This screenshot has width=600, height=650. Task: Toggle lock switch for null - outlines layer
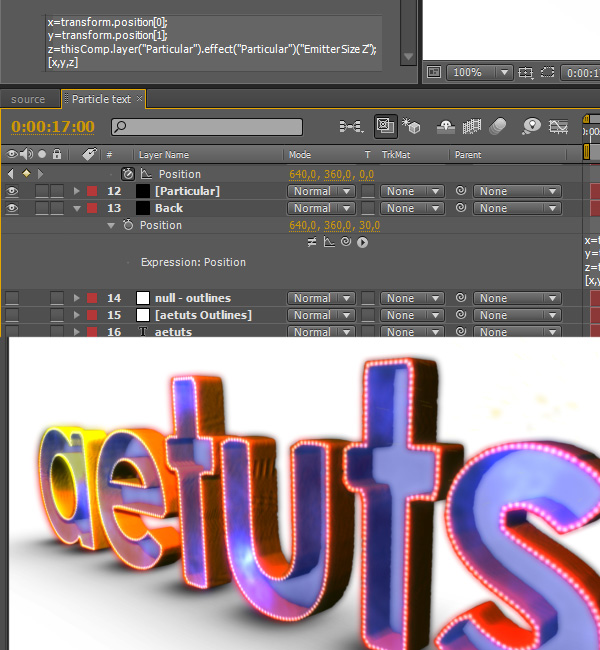(x=57, y=298)
